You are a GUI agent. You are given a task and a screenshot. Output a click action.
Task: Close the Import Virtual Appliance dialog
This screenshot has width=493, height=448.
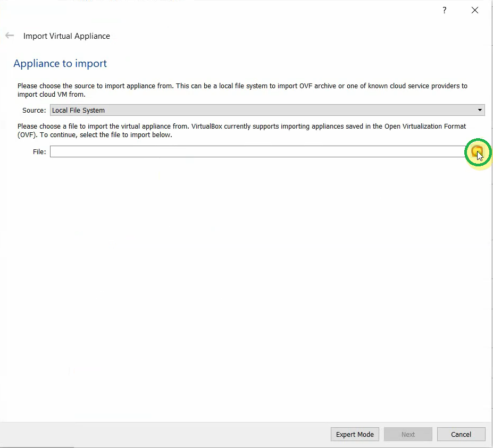474,10
